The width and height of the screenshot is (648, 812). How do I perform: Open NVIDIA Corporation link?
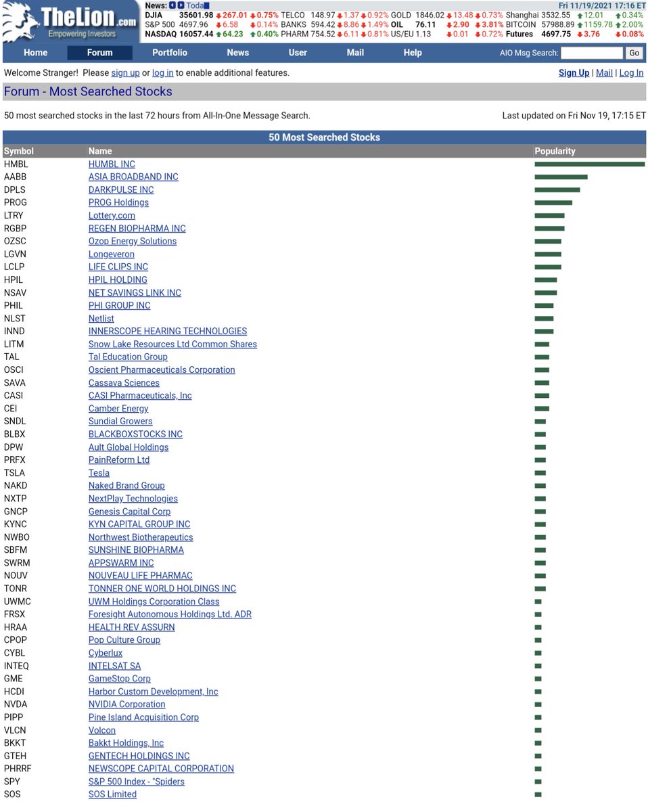(127, 704)
